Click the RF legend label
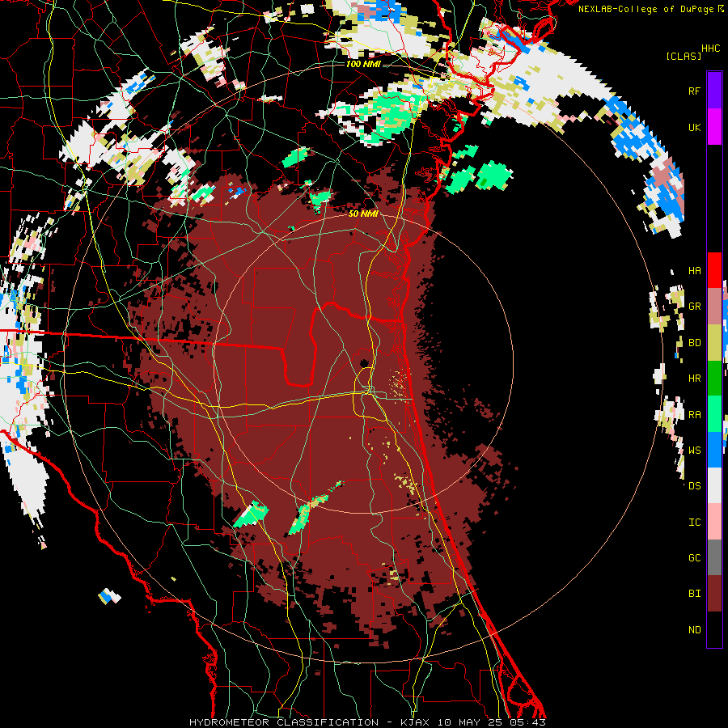Viewport: 728px width, 728px height. 694,91
